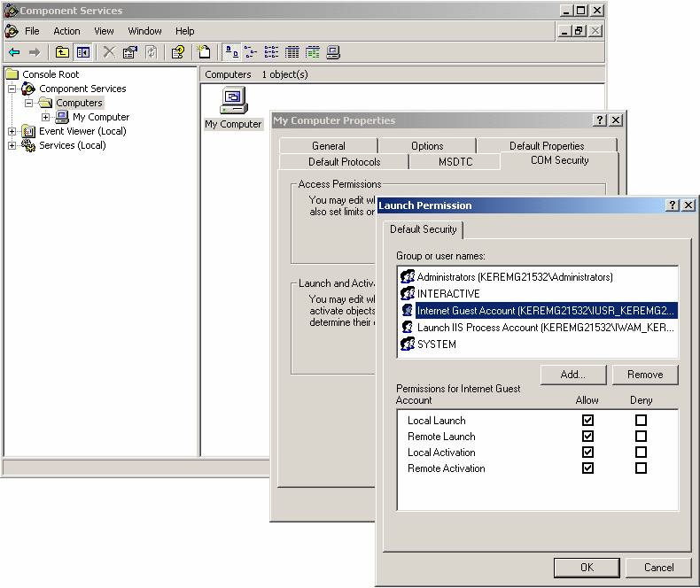Click the Refresh toolbar icon
Viewport: 700px width, 588px height.
coord(152,52)
